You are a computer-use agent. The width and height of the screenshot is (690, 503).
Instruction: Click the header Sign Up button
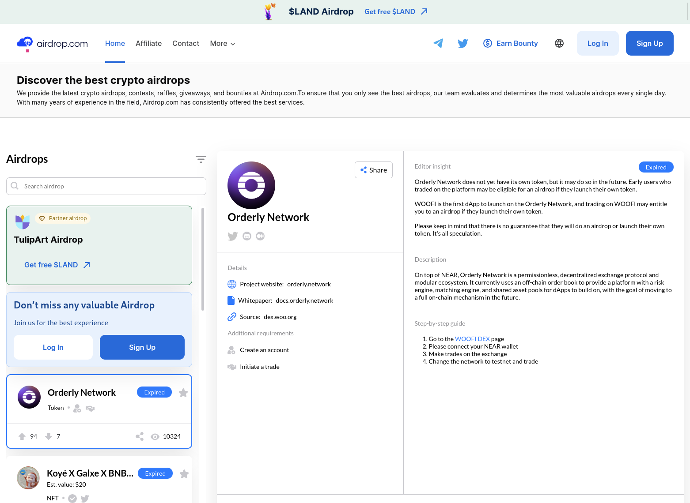[x=650, y=43]
